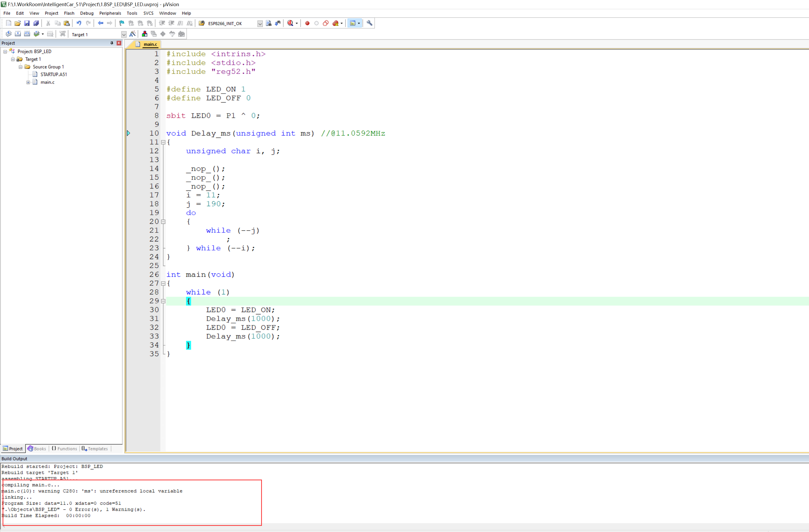Select main.c in the project tree
Image resolution: width=809 pixels, height=532 pixels.
pyautogui.click(x=47, y=82)
